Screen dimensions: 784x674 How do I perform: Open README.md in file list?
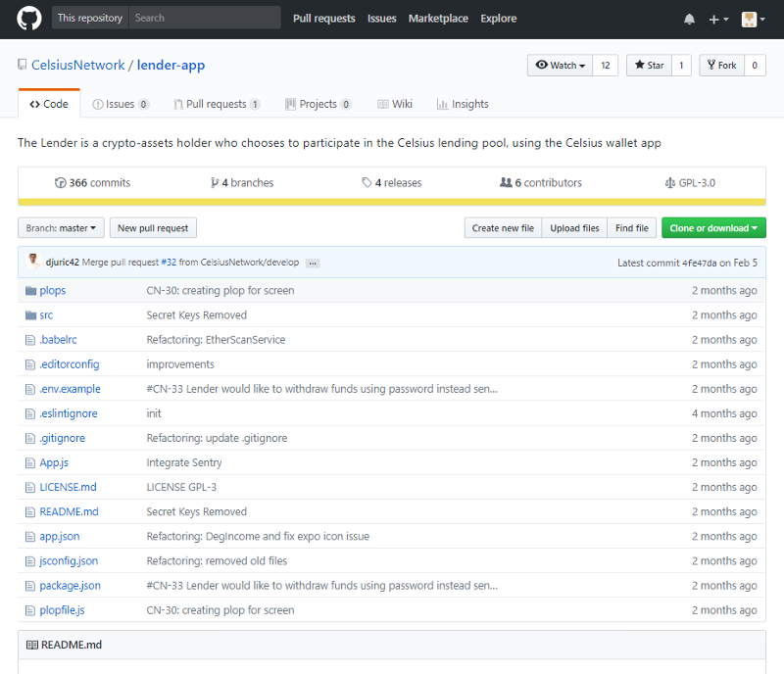pyautogui.click(x=69, y=512)
